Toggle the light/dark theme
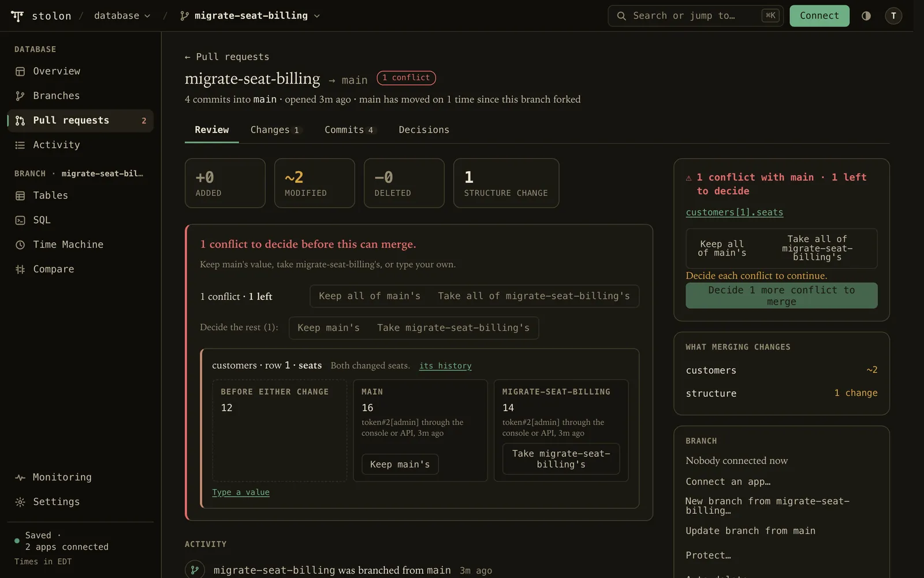The width and height of the screenshot is (924, 578). (x=866, y=16)
